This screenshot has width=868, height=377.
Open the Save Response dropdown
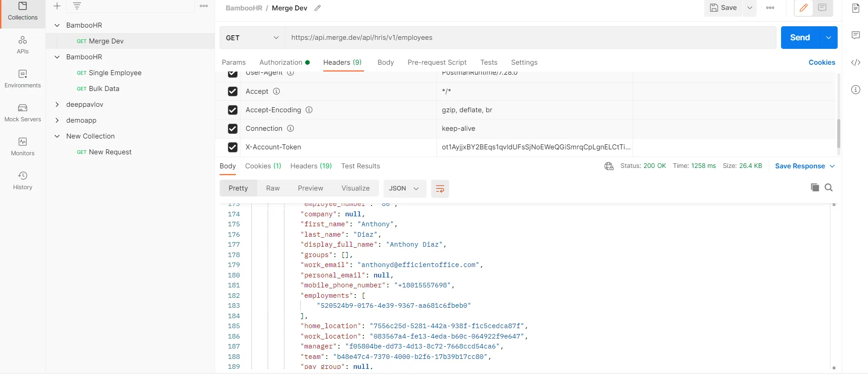[805, 166]
